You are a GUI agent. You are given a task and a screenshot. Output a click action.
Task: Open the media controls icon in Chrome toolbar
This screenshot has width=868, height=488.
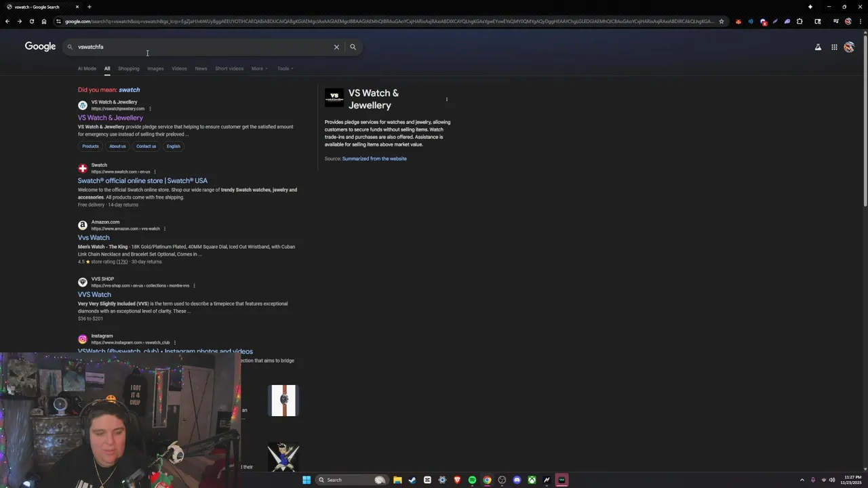tap(836, 22)
